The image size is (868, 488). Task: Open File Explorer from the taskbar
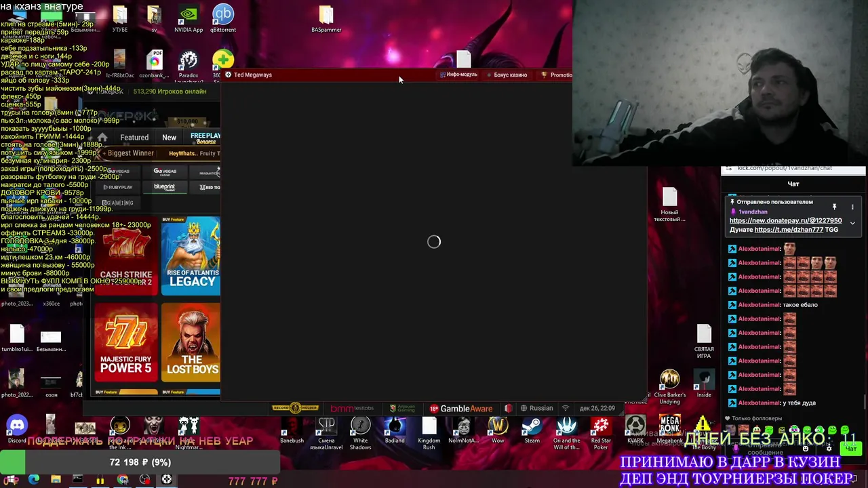pos(56,480)
